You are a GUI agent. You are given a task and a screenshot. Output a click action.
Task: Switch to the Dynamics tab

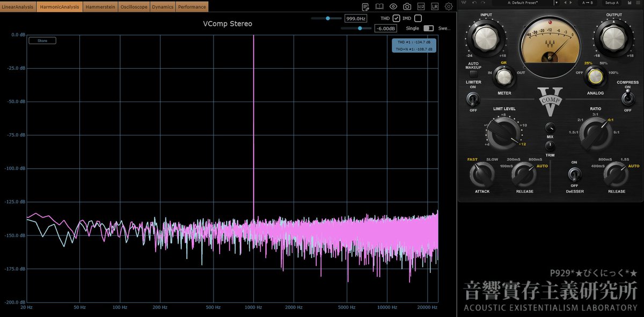click(x=163, y=7)
